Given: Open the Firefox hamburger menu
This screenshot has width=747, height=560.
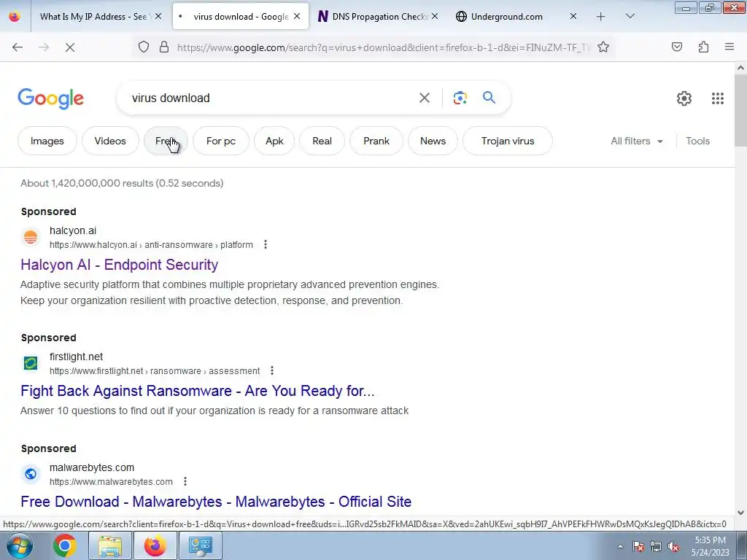Looking at the screenshot, I should pyautogui.click(x=729, y=47).
